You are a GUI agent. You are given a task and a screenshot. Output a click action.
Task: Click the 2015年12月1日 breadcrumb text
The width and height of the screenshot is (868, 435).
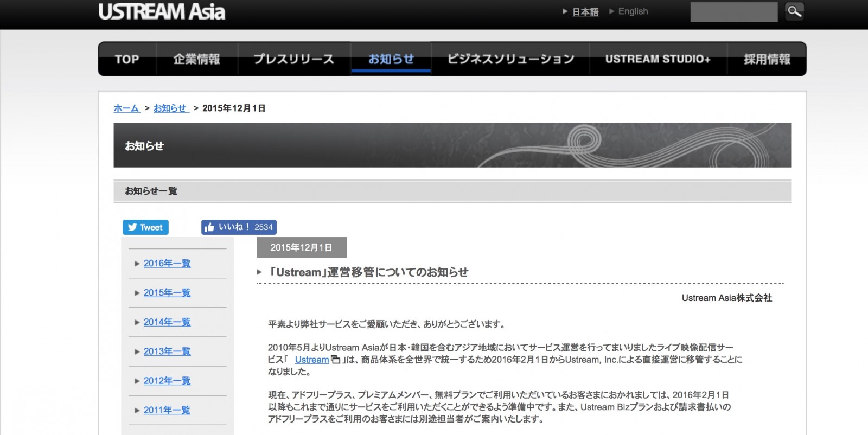point(234,108)
